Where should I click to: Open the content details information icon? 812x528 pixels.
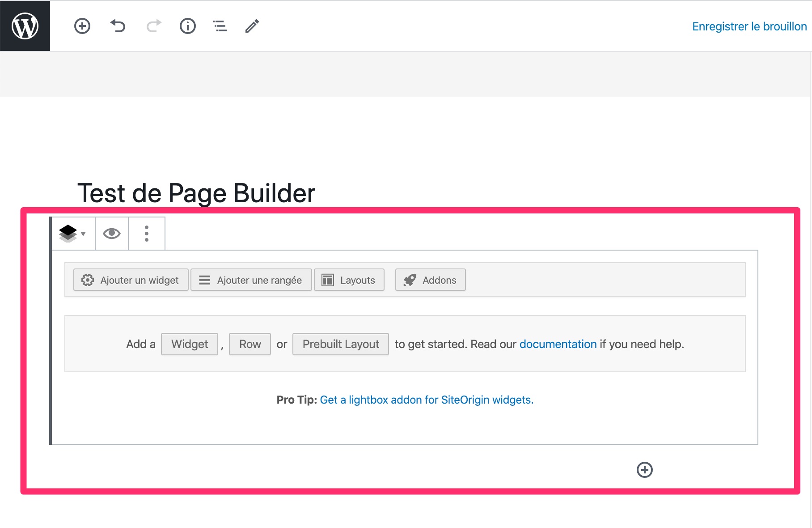coord(188,26)
